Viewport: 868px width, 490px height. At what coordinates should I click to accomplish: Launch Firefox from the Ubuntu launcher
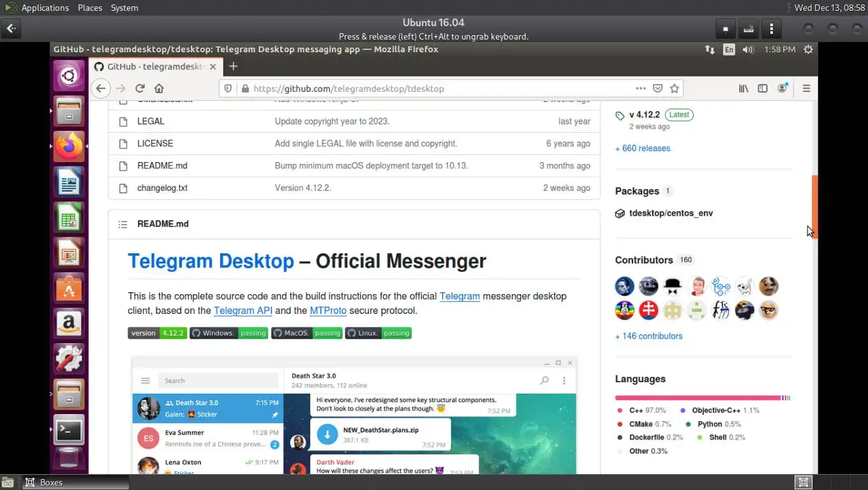point(69,147)
